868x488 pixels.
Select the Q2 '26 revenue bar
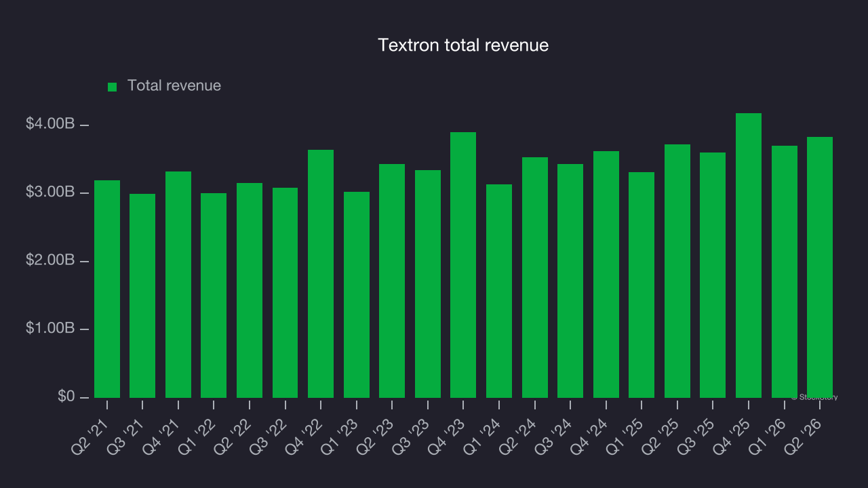tap(820, 267)
